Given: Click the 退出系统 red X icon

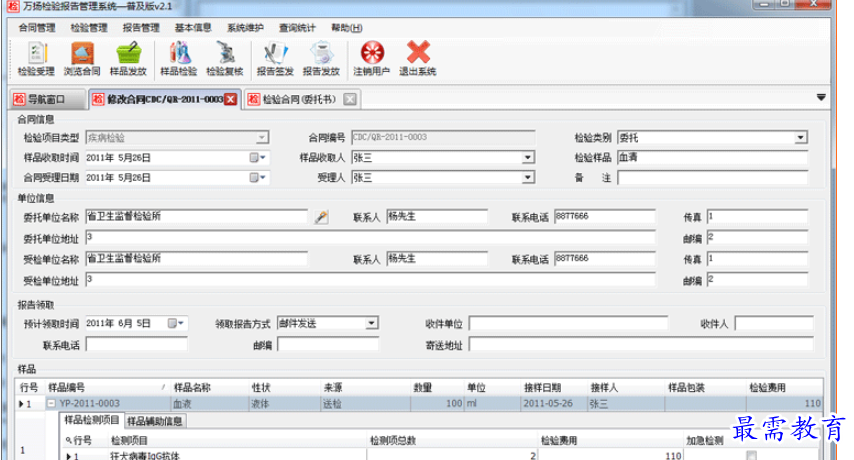Looking at the screenshot, I should click(x=418, y=57).
